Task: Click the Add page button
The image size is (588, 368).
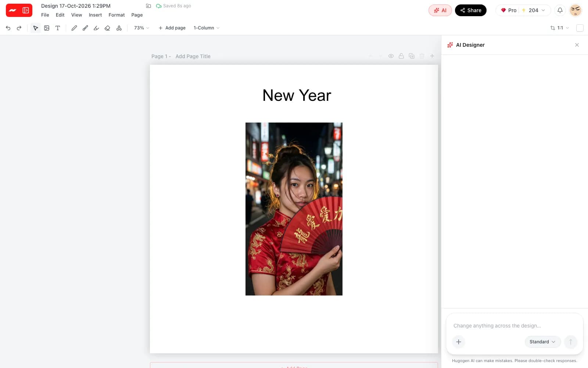Action: coord(172,28)
